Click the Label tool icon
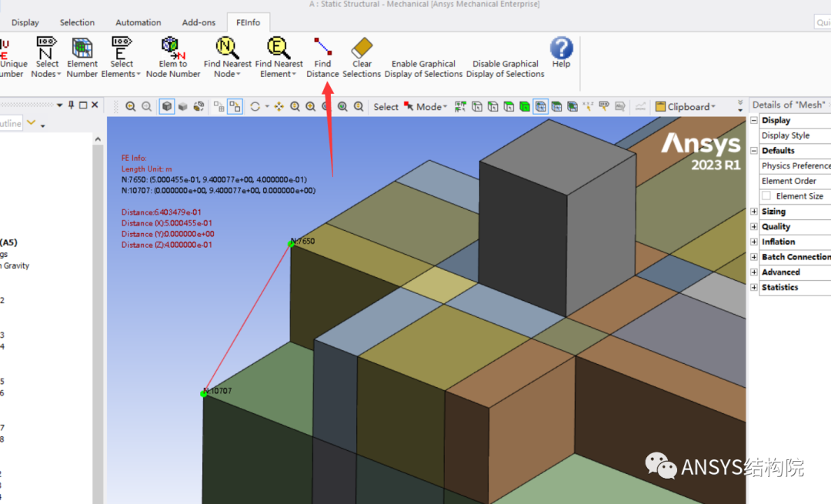Viewport: 831px width, 504px height. (x=604, y=106)
